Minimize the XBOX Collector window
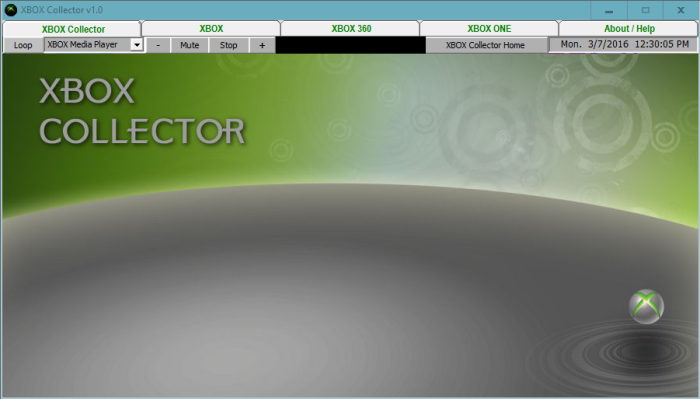Image resolution: width=700 pixels, height=399 pixels. 609,10
